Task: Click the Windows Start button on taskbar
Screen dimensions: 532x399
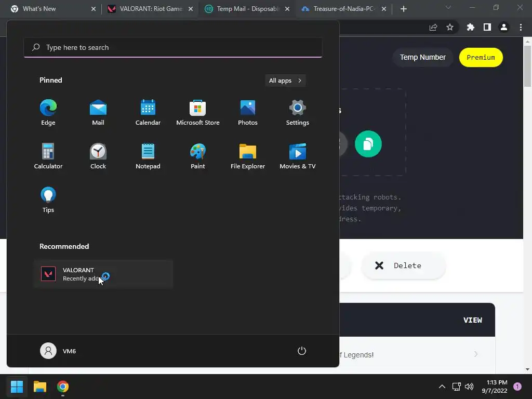Action: point(17,387)
